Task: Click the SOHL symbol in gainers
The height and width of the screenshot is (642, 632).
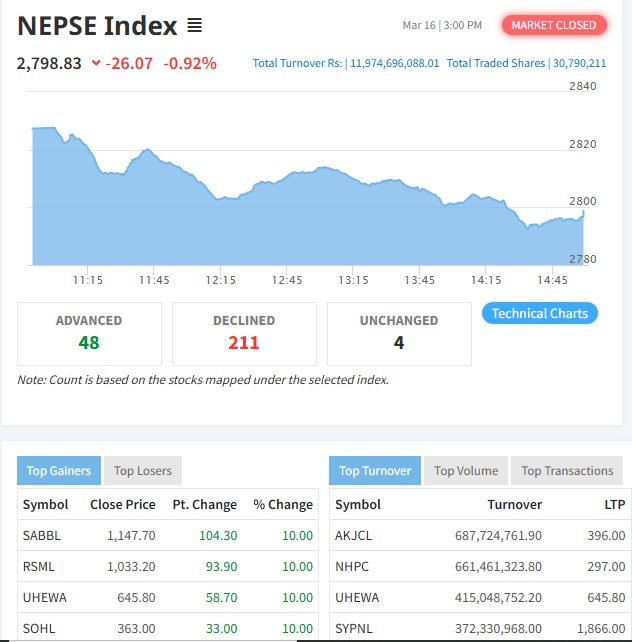Action: click(38, 628)
